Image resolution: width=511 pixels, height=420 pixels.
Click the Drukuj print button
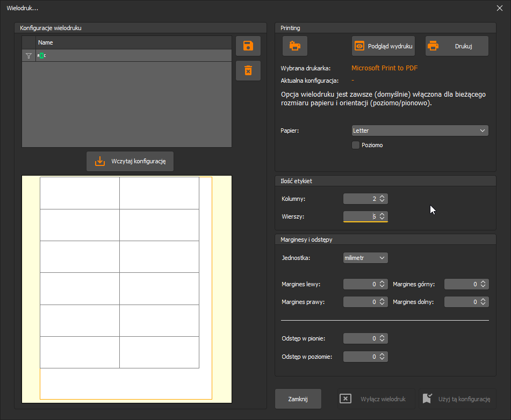point(457,46)
